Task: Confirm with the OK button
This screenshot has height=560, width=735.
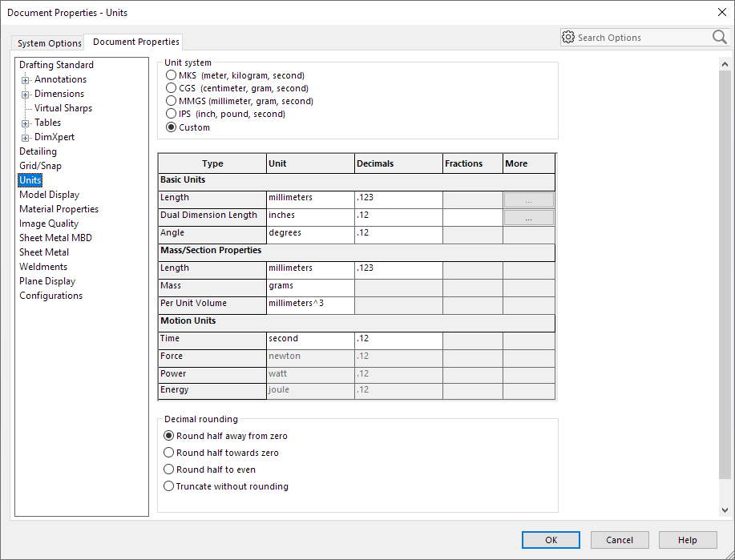Action: click(551, 540)
